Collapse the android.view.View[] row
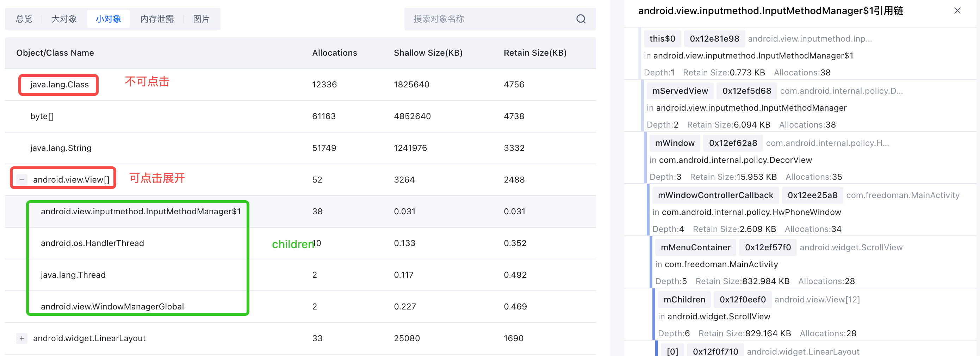 22,179
